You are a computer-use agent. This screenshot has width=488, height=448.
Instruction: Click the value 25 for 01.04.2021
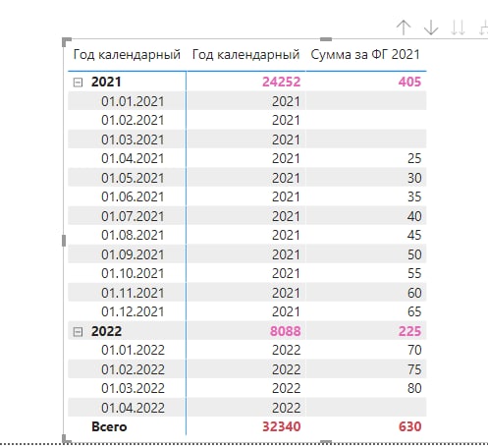coord(414,158)
